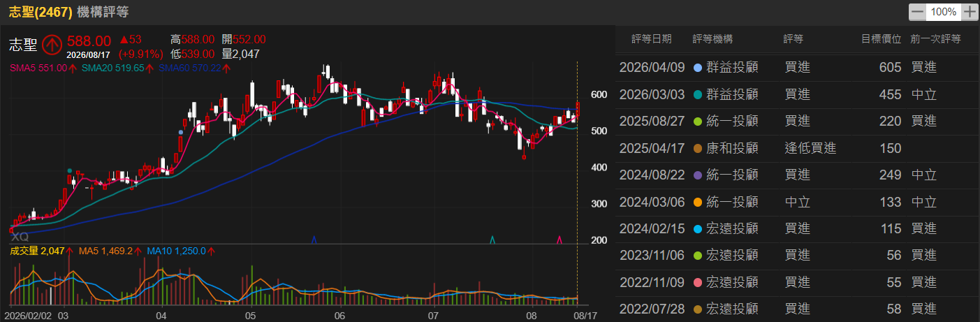Select the 2025/04/17 date cell
Screen dimensions: 980x322
[x=652, y=149]
